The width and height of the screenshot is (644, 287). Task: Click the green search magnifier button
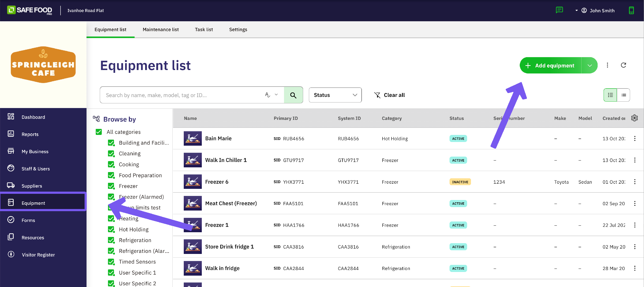point(293,95)
